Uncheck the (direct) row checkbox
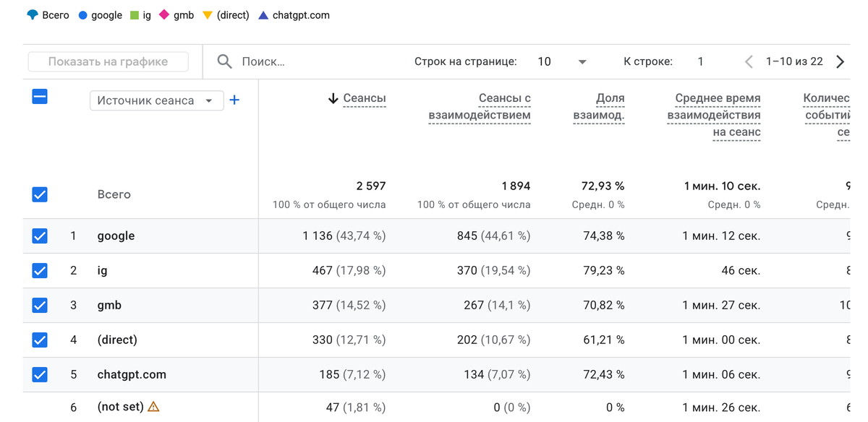868x422 pixels. click(x=40, y=340)
